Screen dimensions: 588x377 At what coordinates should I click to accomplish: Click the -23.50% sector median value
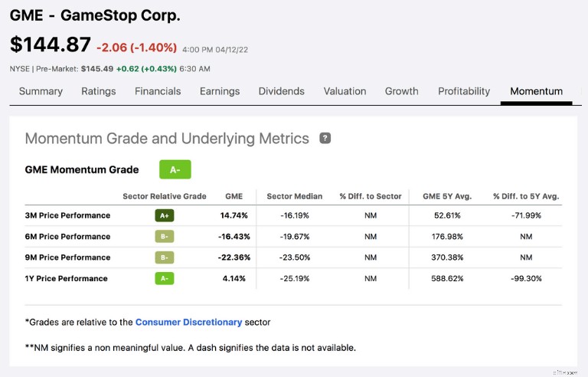pos(295,257)
